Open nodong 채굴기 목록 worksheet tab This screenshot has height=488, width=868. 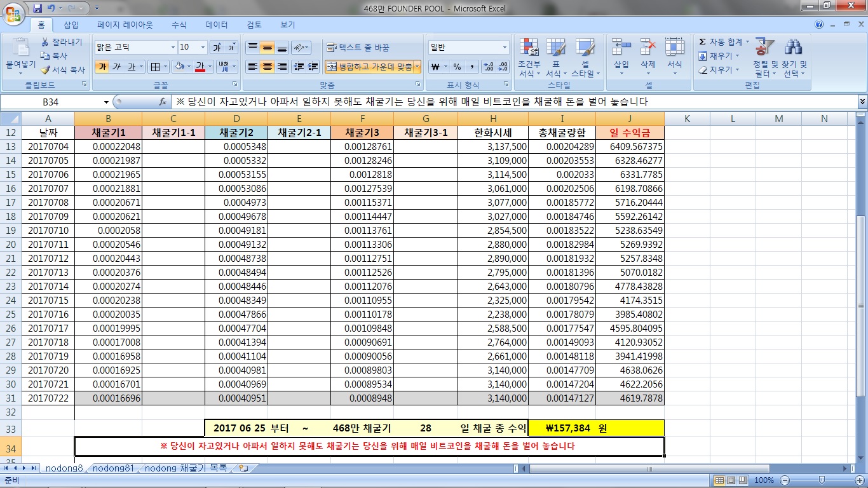tap(186, 468)
